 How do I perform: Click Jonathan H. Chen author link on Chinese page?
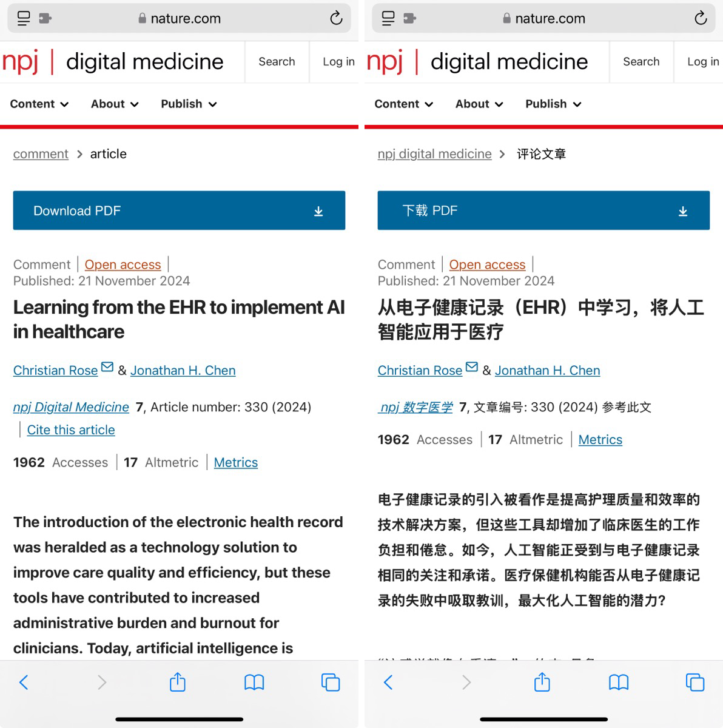[x=547, y=371]
